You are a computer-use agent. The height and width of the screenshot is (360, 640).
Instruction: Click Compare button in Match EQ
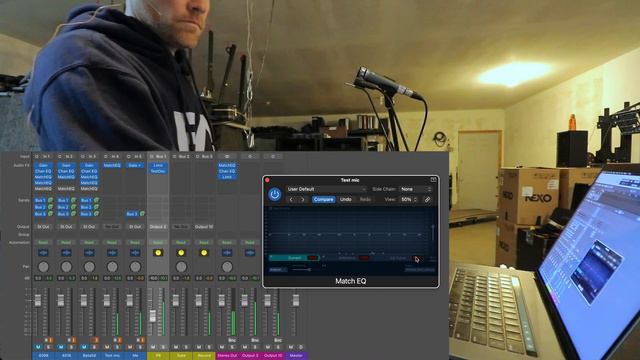tap(323, 200)
